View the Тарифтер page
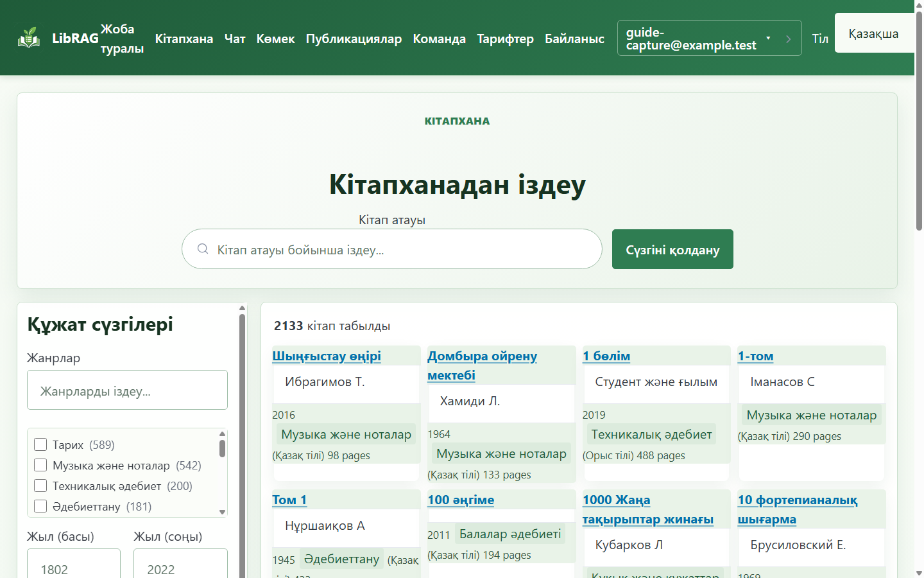Viewport: 924px width, 578px height. click(506, 39)
